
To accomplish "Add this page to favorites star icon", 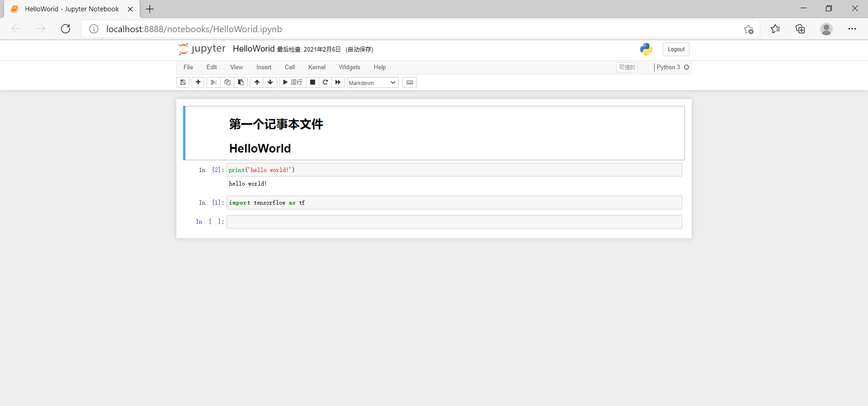I will pos(748,29).
